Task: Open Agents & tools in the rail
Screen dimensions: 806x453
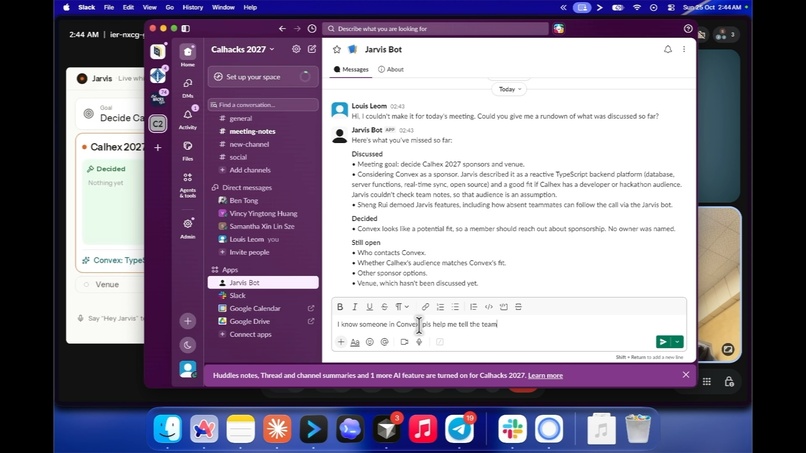Action: pyautogui.click(x=188, y=184)
